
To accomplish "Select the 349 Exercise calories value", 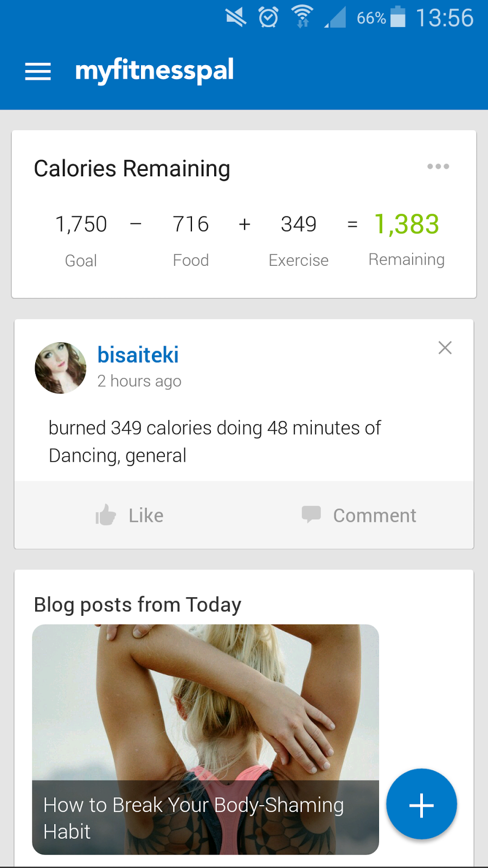I will 298,224.
